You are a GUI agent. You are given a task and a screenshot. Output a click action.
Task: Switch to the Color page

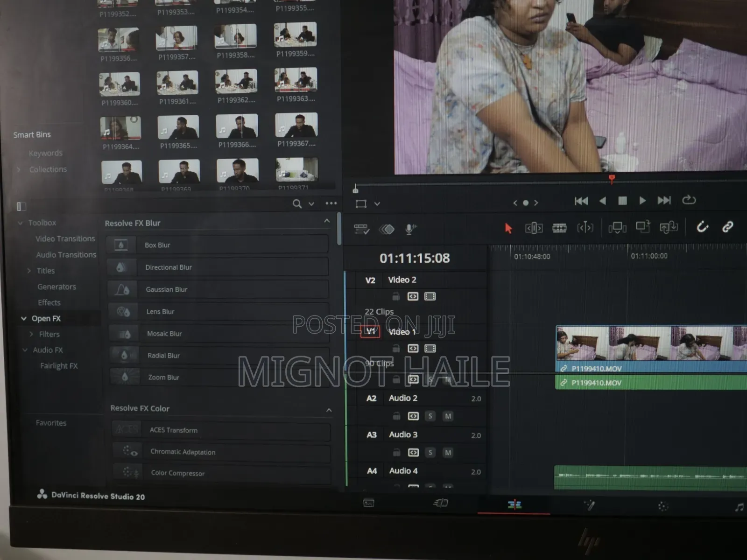pos(663,506)
